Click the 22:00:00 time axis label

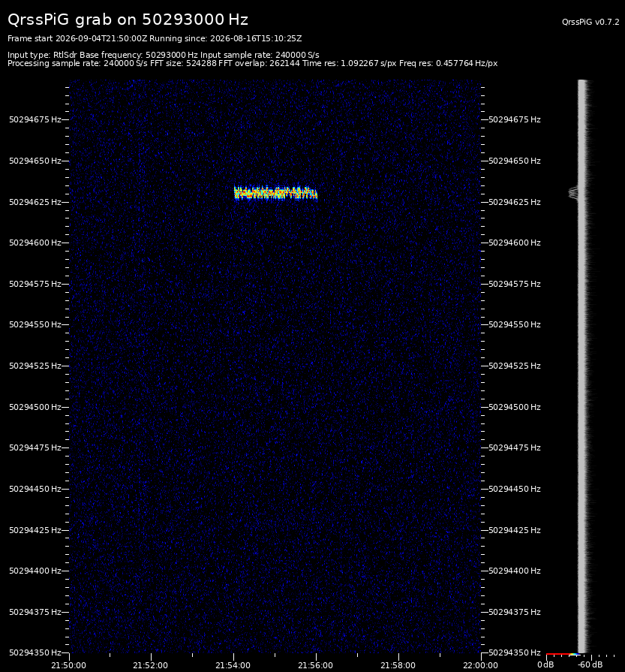(480, 665)
